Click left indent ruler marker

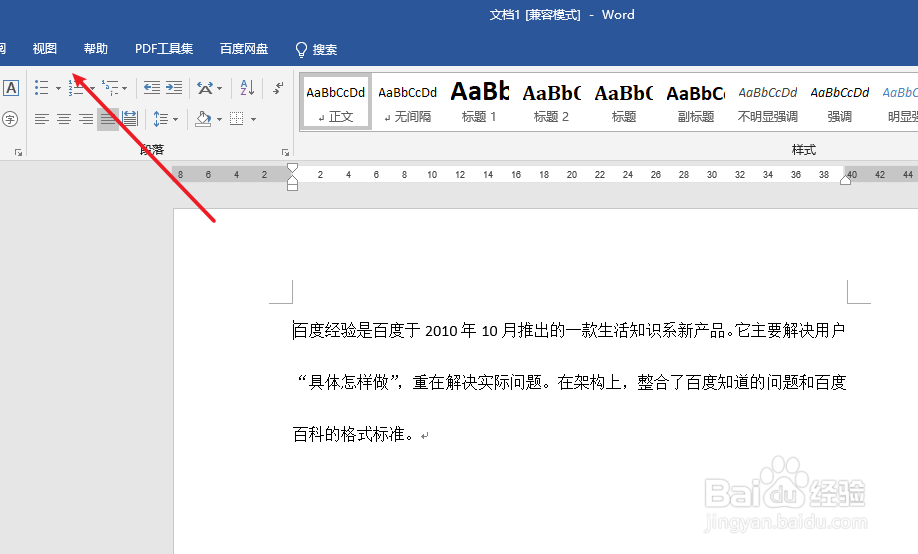(x=292, y=185)
